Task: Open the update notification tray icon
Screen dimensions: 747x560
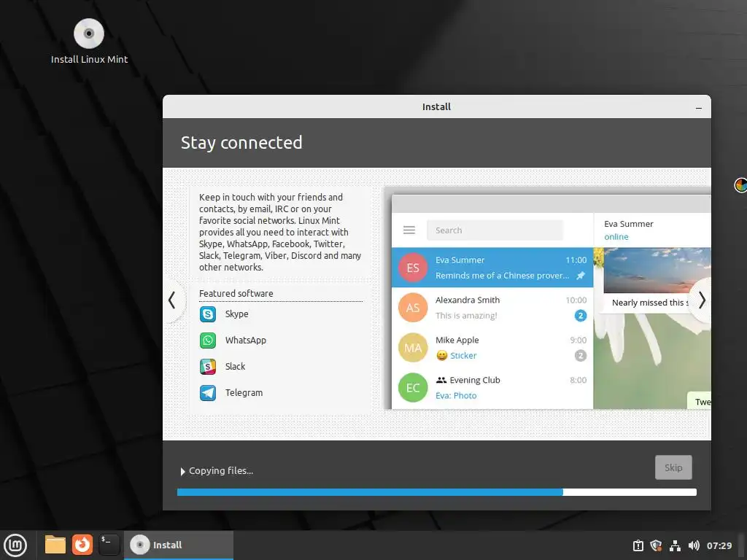Action: click(x=638, y=545)
